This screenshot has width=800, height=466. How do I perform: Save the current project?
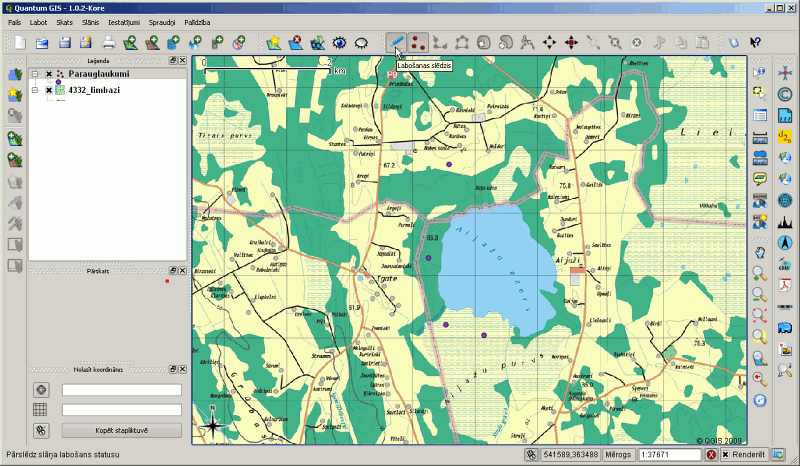(x=64, y=42)
